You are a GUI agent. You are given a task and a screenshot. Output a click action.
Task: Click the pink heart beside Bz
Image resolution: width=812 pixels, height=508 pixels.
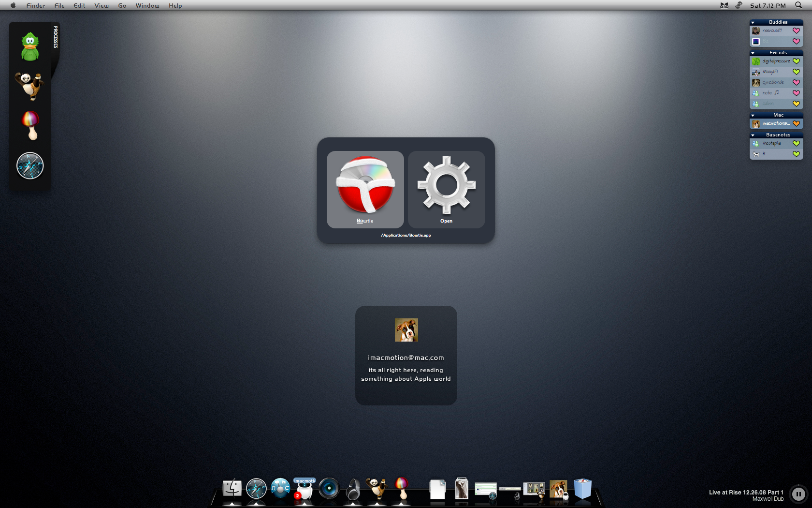tap(796, 41)
